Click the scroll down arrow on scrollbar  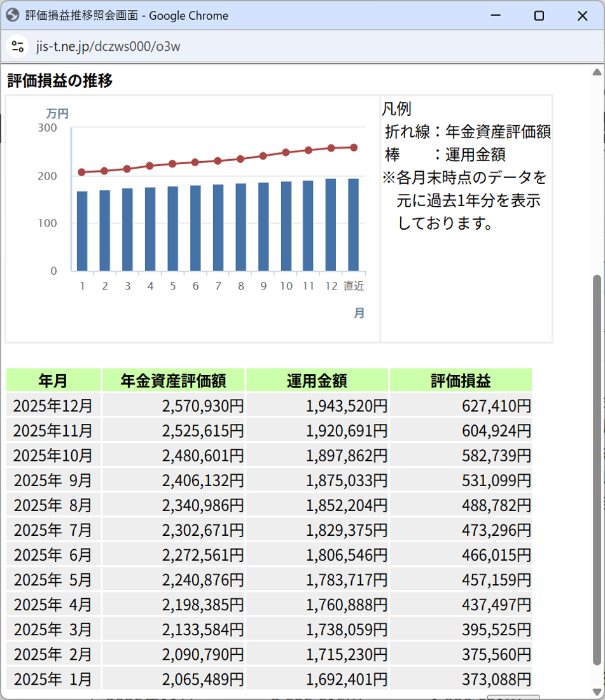596,691
